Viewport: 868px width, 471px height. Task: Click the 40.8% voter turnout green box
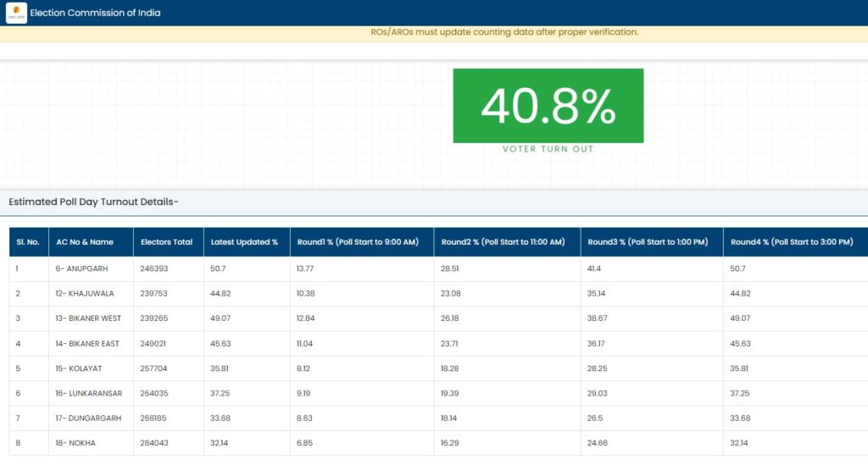point(548,106)
